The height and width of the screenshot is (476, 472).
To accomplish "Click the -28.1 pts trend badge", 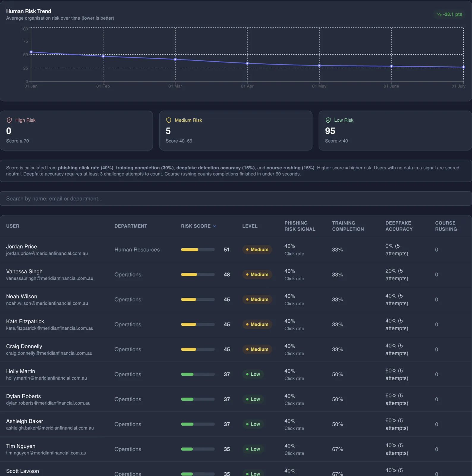I will point(449,14).
